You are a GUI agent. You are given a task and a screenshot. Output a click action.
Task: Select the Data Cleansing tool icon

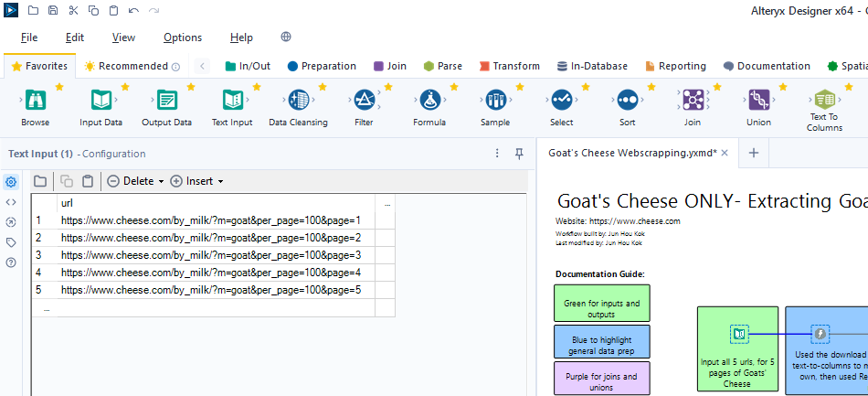click(299, 100)
